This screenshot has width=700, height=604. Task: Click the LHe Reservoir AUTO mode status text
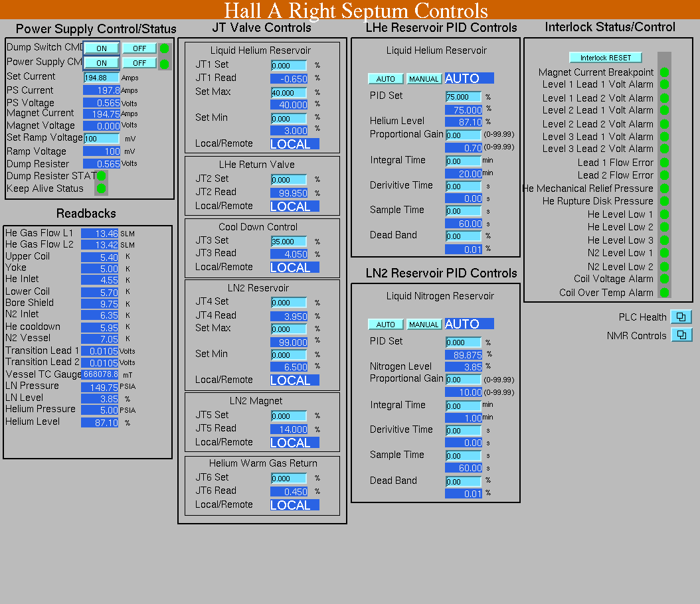469,78
